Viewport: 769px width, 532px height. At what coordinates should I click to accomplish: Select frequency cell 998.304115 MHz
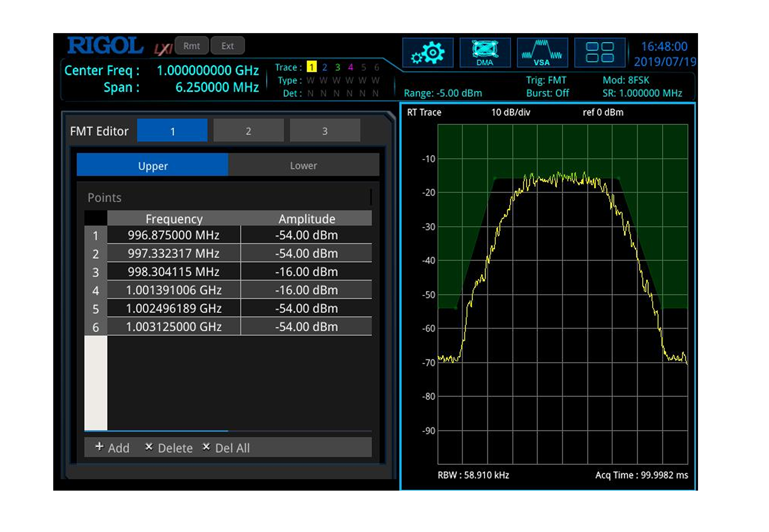tap(173, 272)
